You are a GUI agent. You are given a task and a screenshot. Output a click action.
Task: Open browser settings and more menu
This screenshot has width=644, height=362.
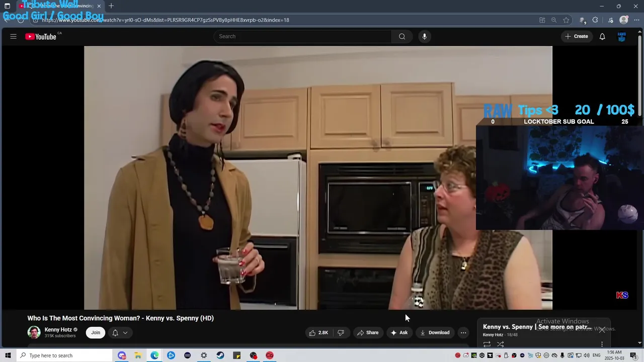(636, 20)
